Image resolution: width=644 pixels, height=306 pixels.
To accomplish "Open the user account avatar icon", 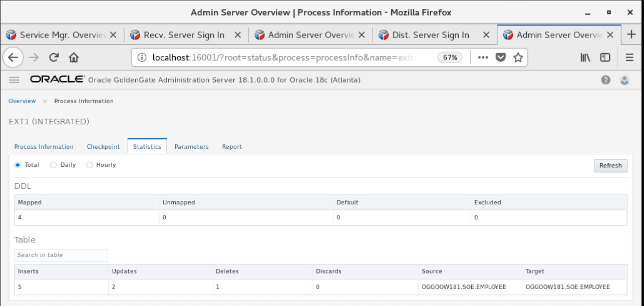I will (x=624, y=80).
